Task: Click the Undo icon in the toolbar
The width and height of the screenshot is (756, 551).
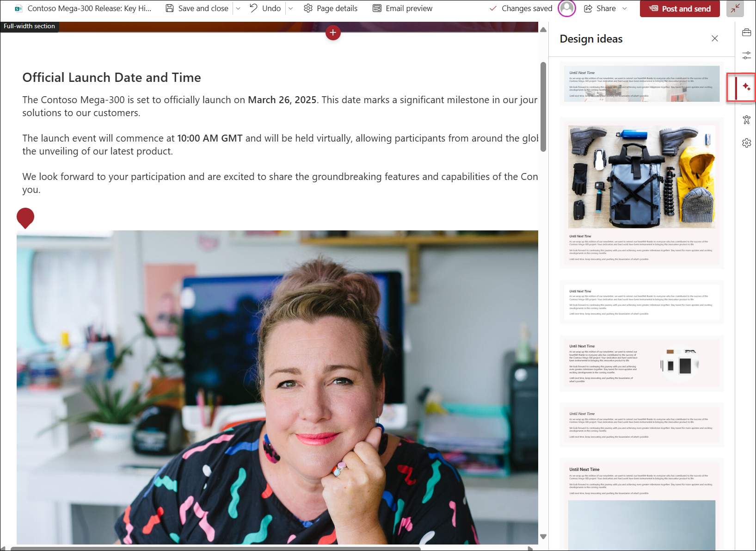Action: (253, 8)
